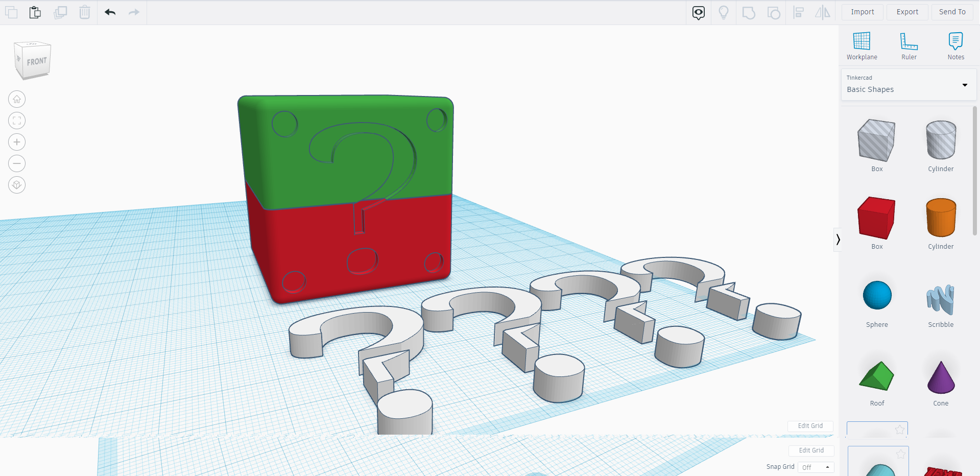Click the Export button
The height and width of the screenshot is (476, 980).
pyautogui.click(x=907, y=12)
